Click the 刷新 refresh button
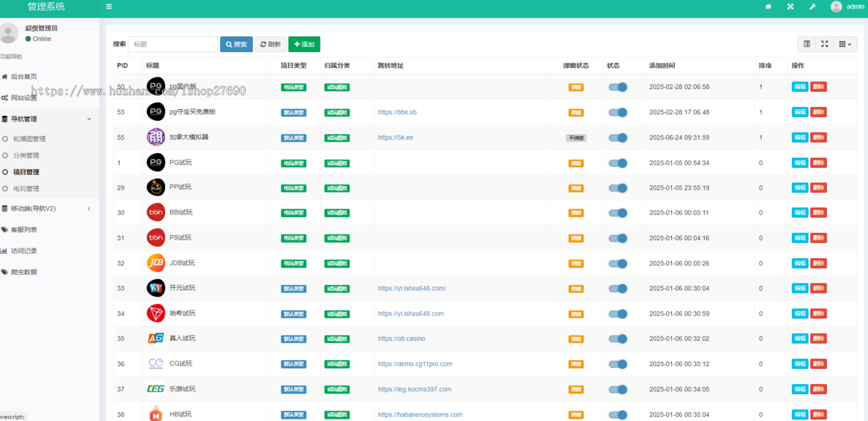Viewport: 868px width, 421px height. coord(271,44)
